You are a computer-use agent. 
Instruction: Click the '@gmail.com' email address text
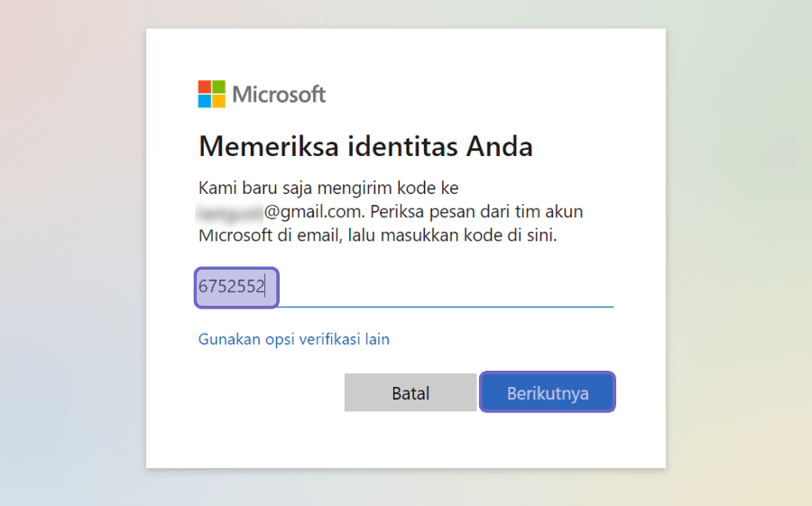coord(313,211)
